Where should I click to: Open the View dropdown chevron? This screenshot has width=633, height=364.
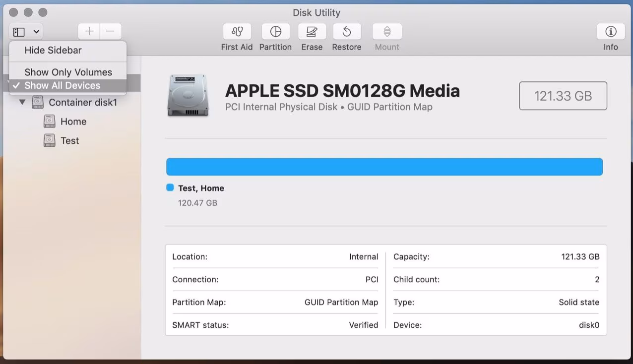[36, 32]
